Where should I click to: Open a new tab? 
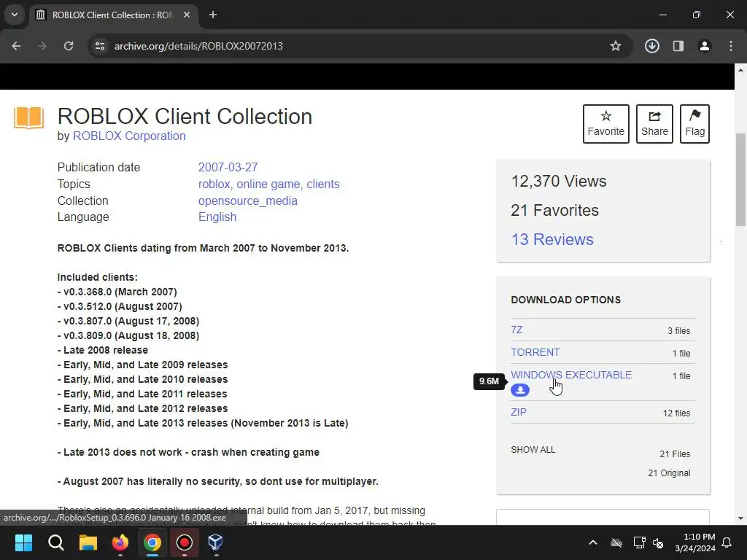click(213, 15)
